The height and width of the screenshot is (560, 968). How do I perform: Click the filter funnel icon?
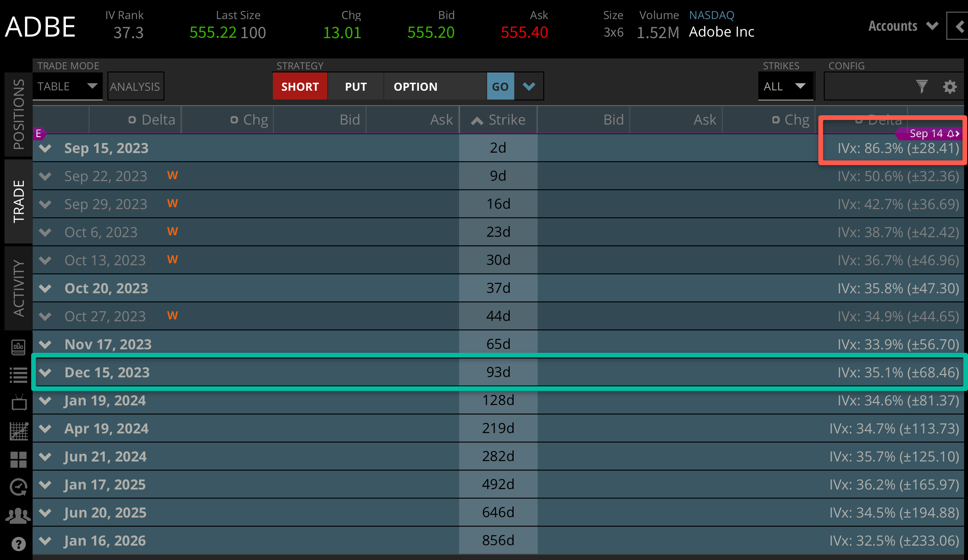coord(922,86)
